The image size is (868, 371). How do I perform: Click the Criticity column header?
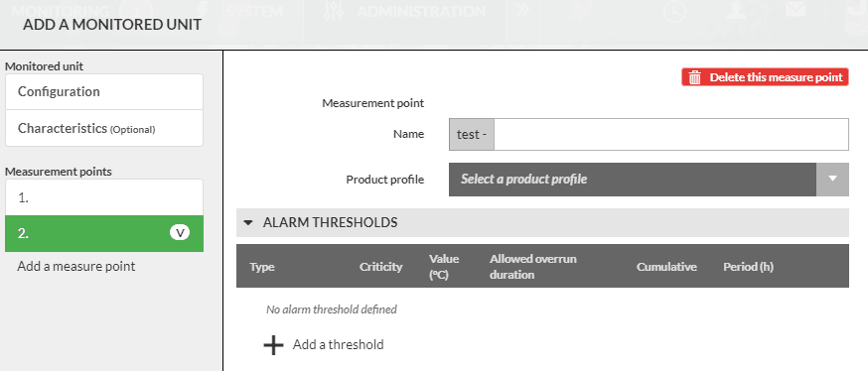(x=380, y=267)
